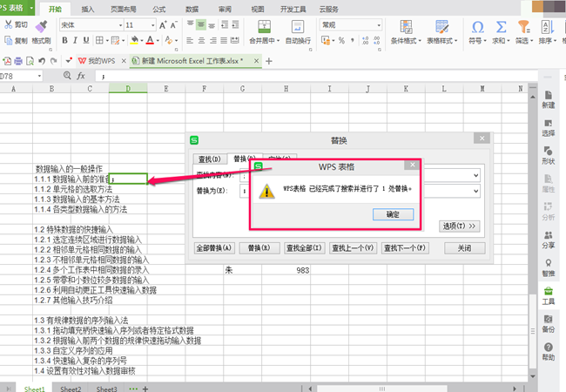Switch to Sheet3 tab

click(106, 389)
